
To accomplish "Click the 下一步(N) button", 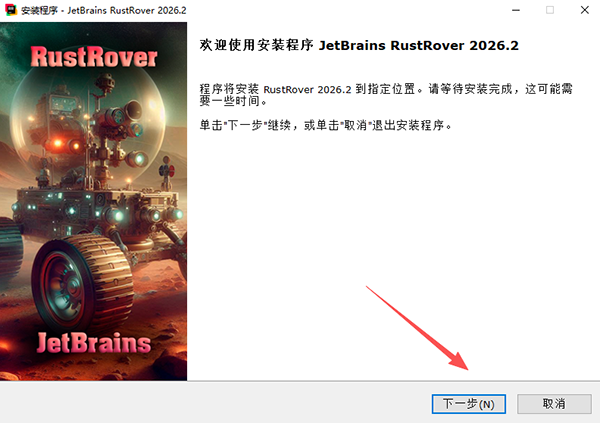I will [469, 404].
